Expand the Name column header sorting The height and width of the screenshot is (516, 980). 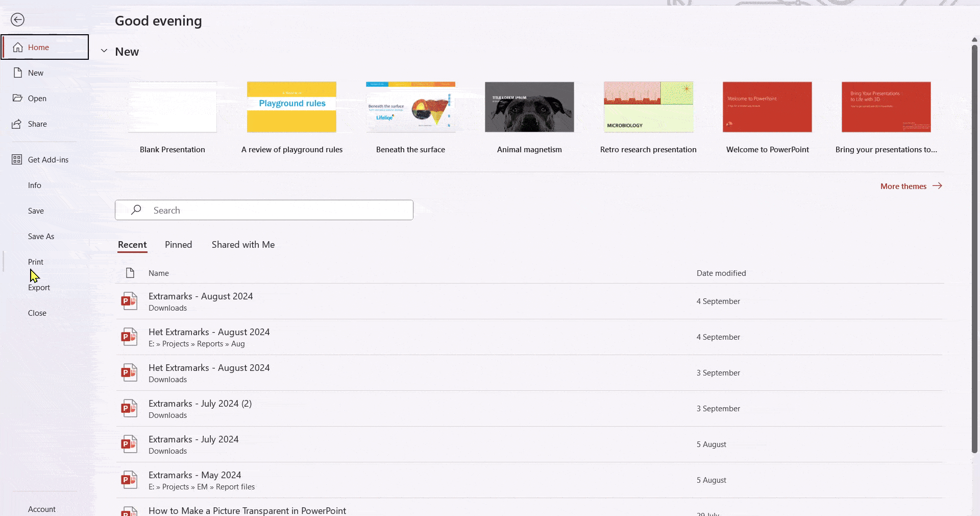[x=159, y=273]
